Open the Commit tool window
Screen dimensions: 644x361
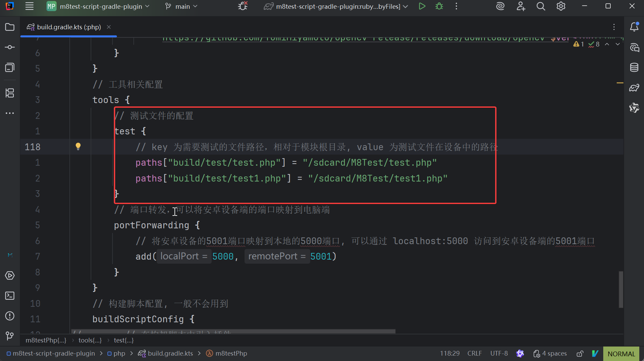click(10, 47)
